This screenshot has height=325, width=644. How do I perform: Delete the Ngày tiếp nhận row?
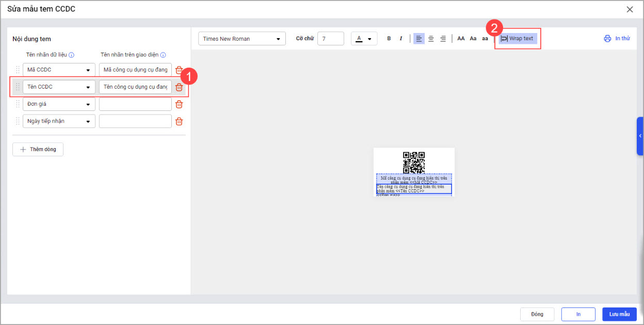(x=179, y=121)
